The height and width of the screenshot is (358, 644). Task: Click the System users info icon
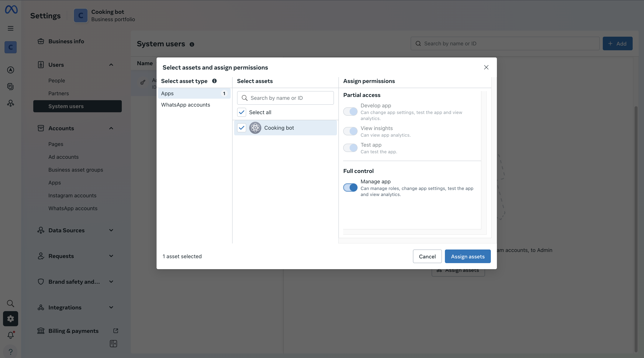coord(192,44)
